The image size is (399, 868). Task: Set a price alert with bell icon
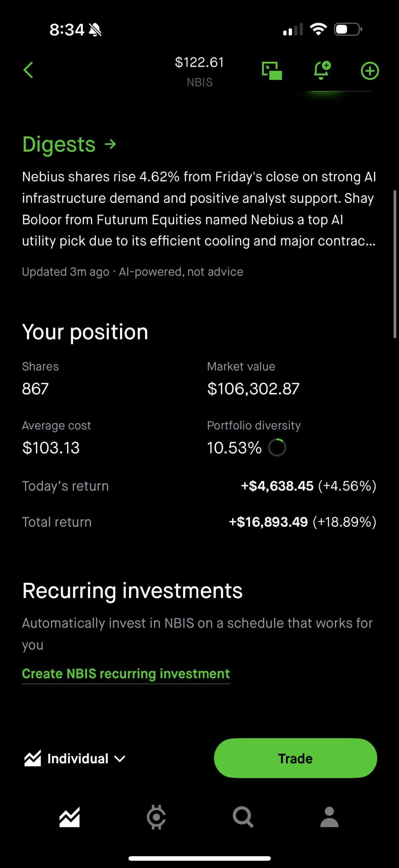tap(321, 70)
